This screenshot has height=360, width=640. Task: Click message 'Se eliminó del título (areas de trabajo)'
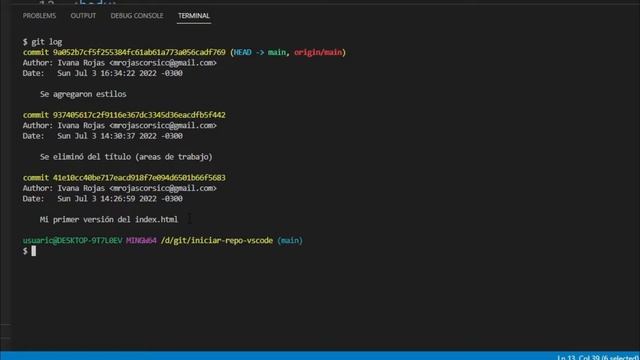click(x=126, y=157)
